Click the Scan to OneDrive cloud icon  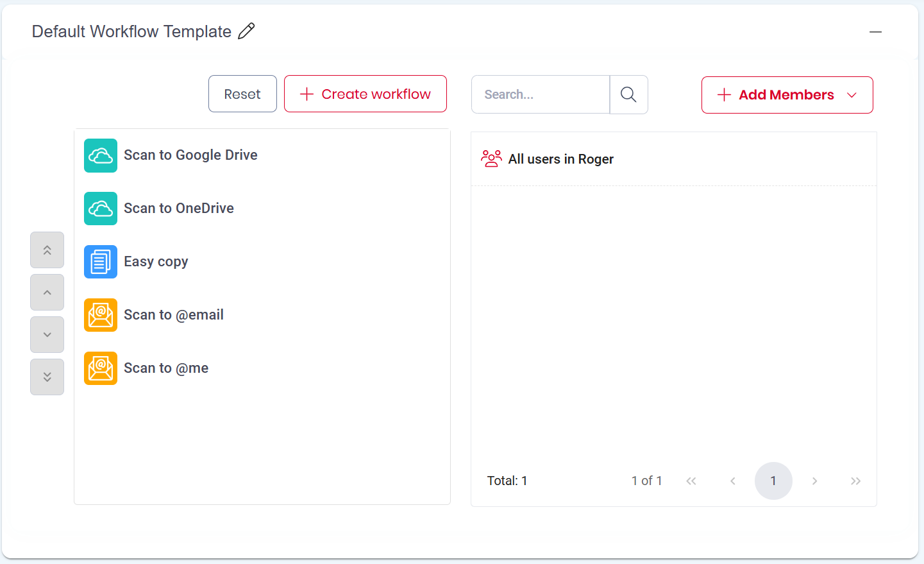pos(101,209)
